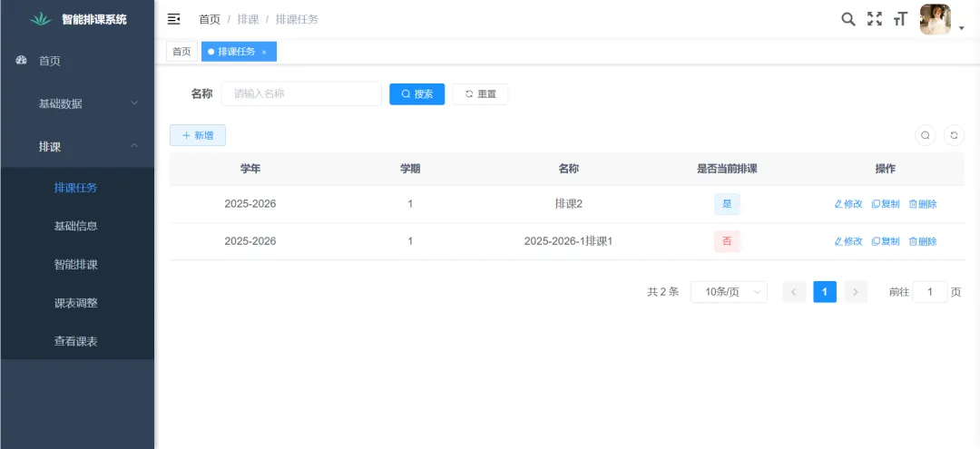
Task: Toggle fullscreen mode icon
Action: click(x=874, y=19)
